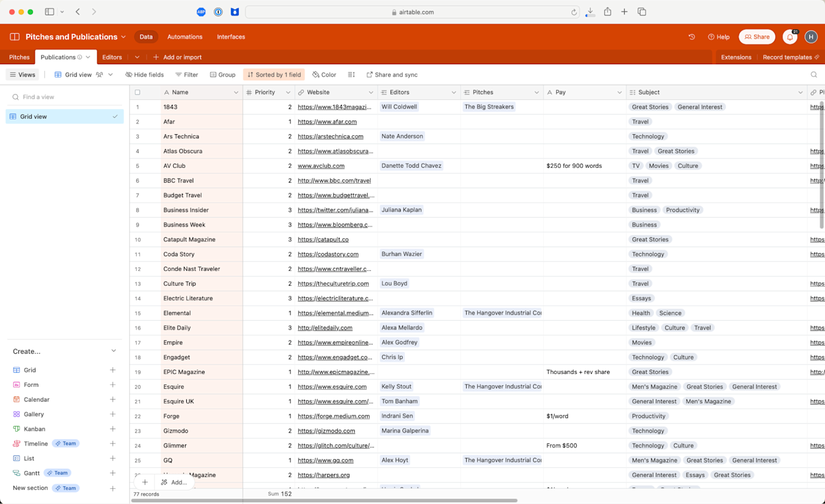Create a new Kanban view

click(64, 429)
